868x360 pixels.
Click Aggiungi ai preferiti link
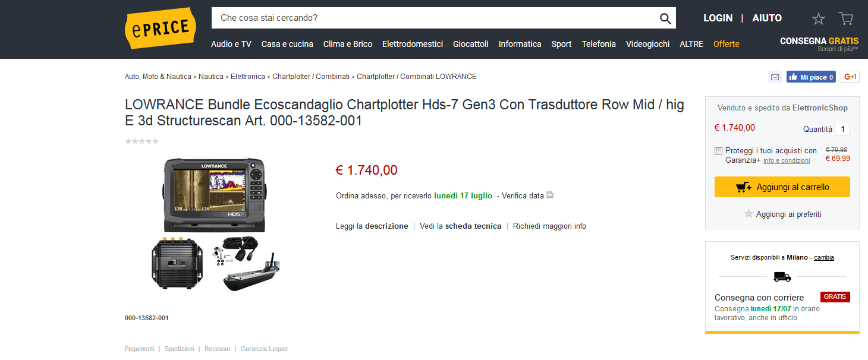tap(782, 214)
